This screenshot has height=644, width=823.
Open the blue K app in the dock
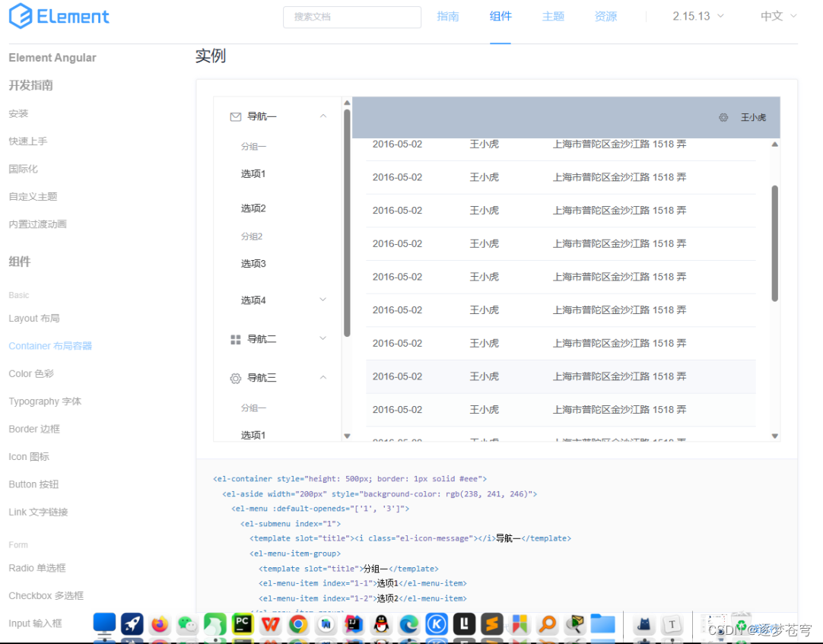pos(437,624)
